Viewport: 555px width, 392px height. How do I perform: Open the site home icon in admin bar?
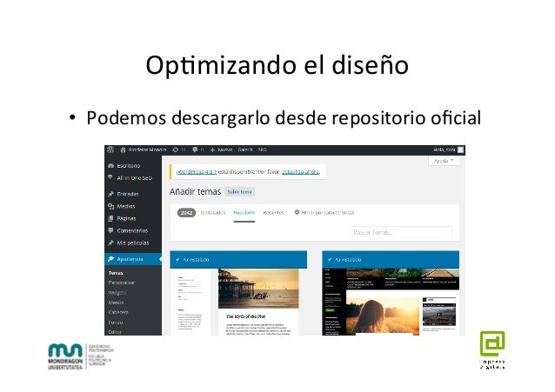[123, 150]
